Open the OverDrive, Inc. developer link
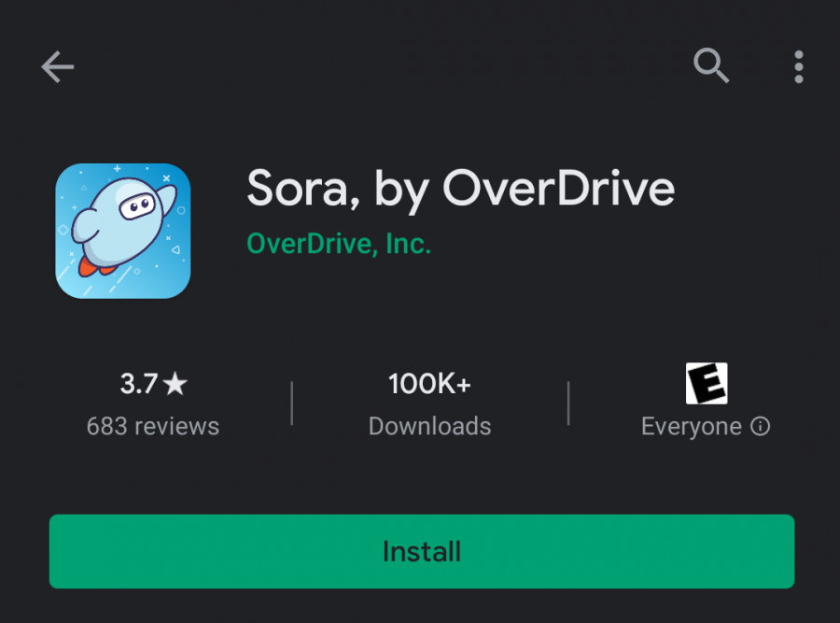 (x=338, y=245)
